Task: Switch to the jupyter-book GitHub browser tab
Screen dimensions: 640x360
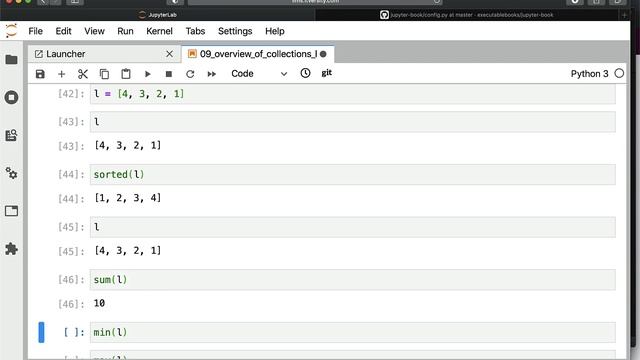Action: (466, 15)
